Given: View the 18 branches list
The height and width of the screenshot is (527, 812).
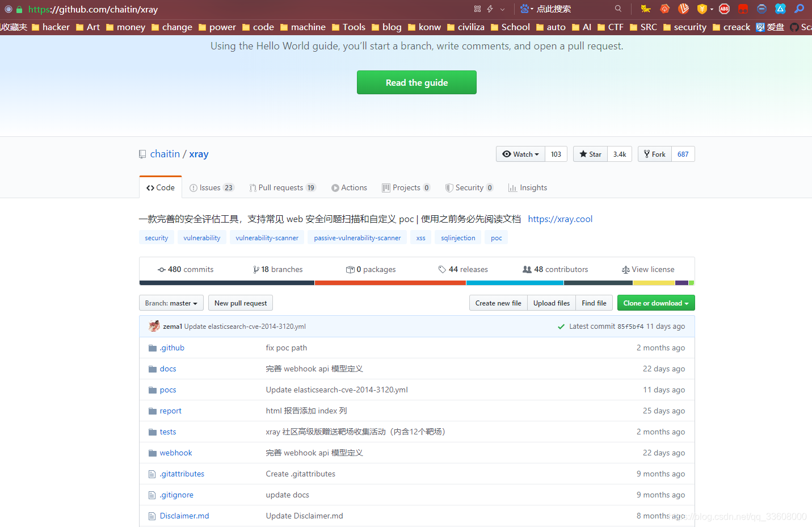Looking at the screenshot, I should (278, 269).
